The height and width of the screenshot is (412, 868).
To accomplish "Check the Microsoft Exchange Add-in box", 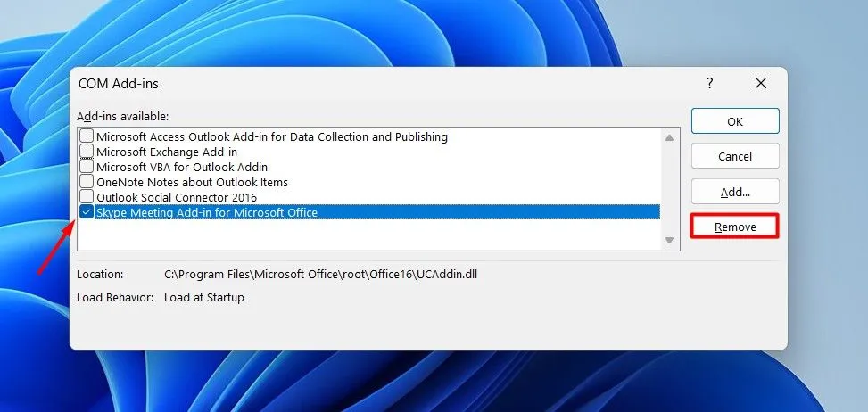I will tap(87, 152).
